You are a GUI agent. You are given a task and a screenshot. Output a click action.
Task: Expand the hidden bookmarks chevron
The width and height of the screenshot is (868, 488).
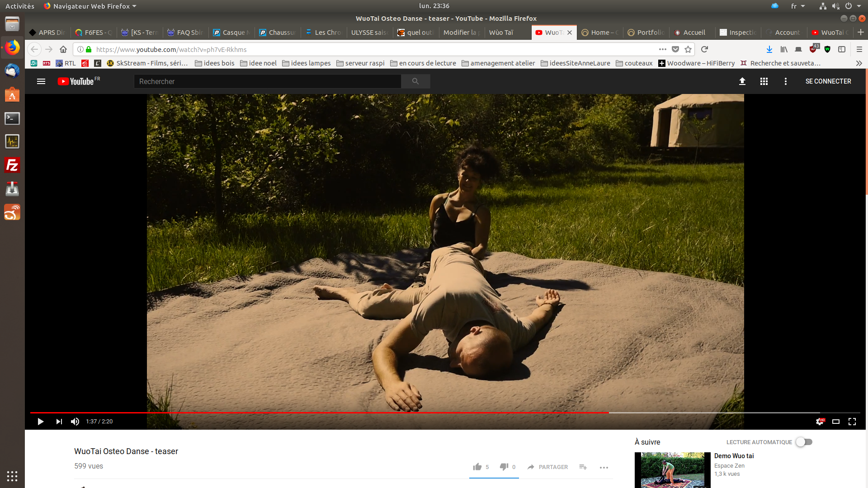point(859,63)
